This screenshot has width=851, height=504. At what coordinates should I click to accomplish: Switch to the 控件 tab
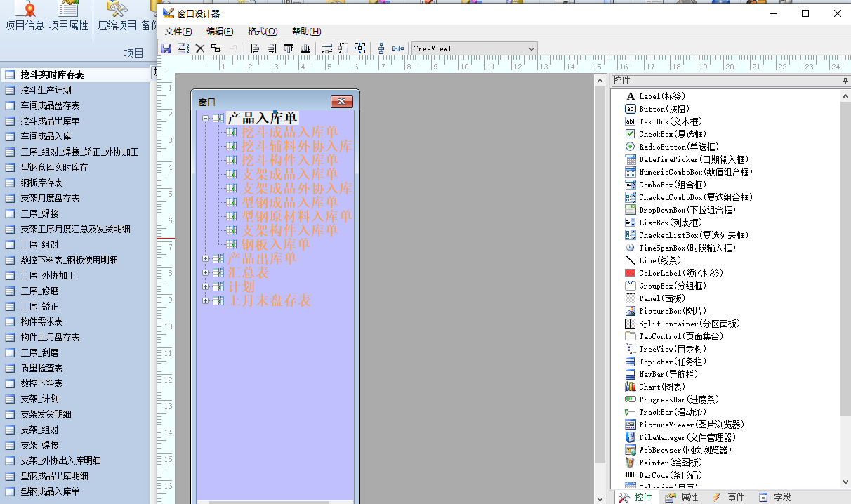point(635,497)
